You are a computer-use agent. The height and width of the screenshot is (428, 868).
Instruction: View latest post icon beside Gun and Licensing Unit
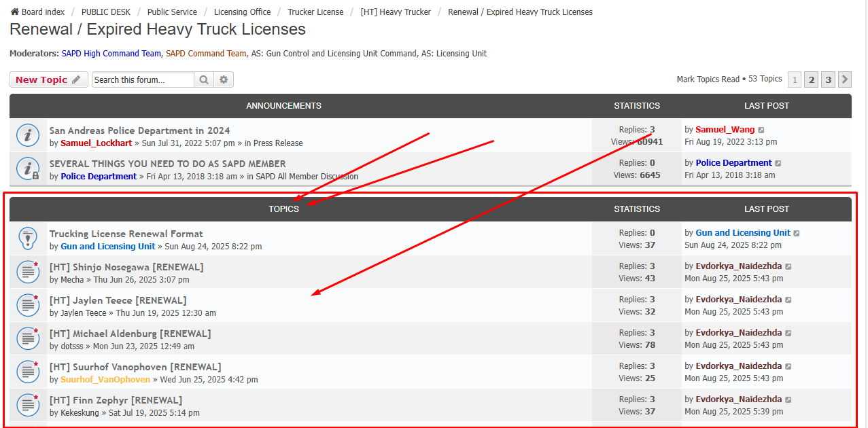point(797,233)
